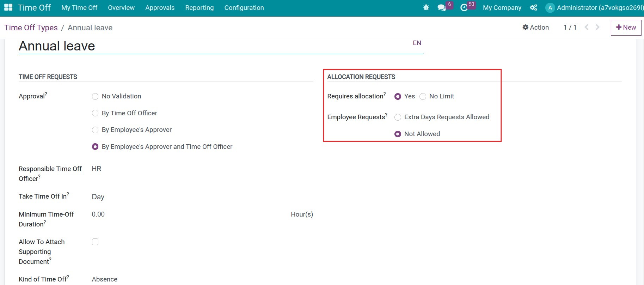This screenshot has width=644, height=285.
Task: Edit the Minimum Time-Off Duration 0.00 field
Action: click(190, 214)
